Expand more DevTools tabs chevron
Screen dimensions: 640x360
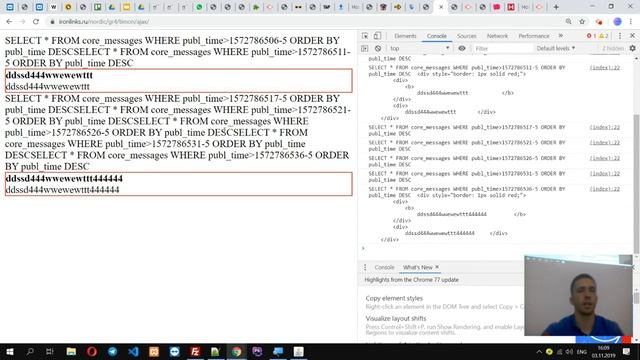[x=561, y=36]
